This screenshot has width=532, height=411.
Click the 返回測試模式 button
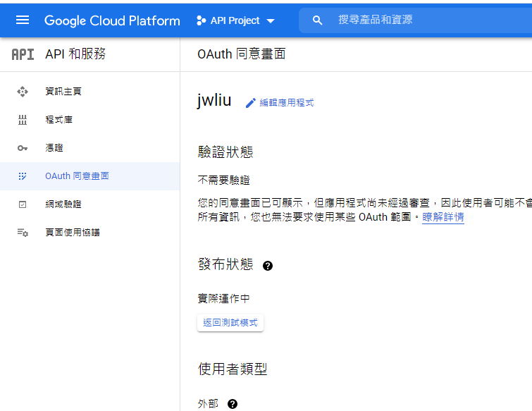[230, 323]
